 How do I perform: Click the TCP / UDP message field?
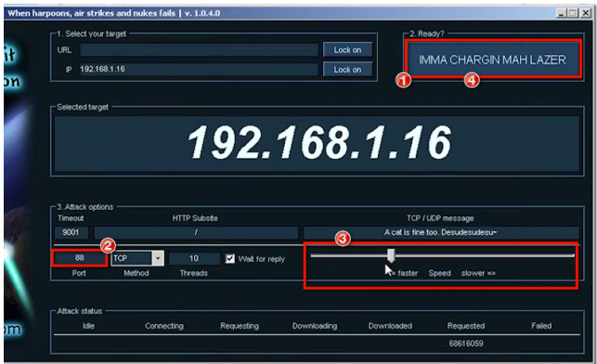coord(441,232)
